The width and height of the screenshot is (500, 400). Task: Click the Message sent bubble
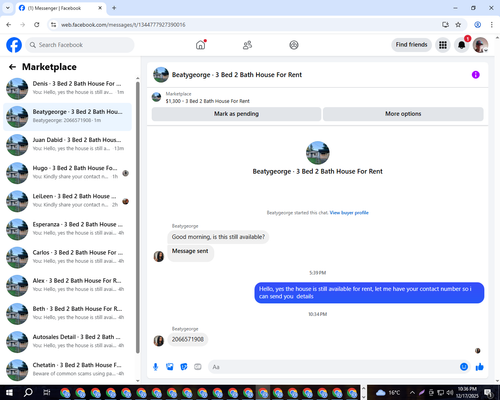190,252
